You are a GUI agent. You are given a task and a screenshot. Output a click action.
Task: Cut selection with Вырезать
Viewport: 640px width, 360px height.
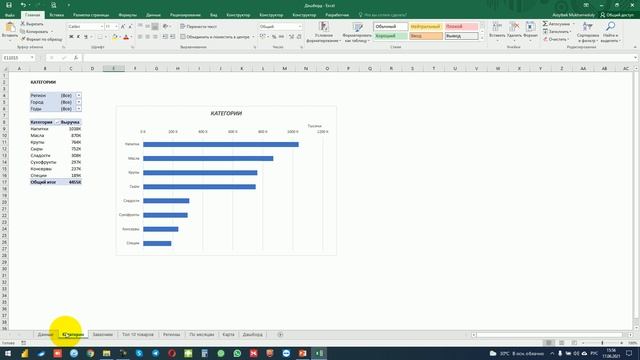[32, 24]
